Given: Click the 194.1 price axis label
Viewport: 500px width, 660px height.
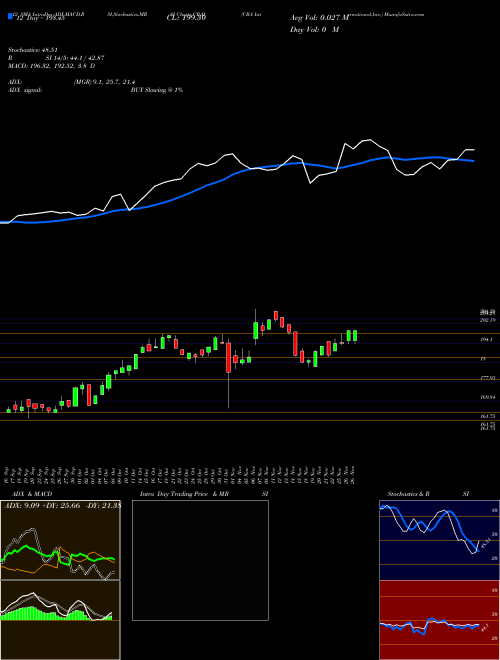Looking at the screenshot, I should [x=488, y=340].
